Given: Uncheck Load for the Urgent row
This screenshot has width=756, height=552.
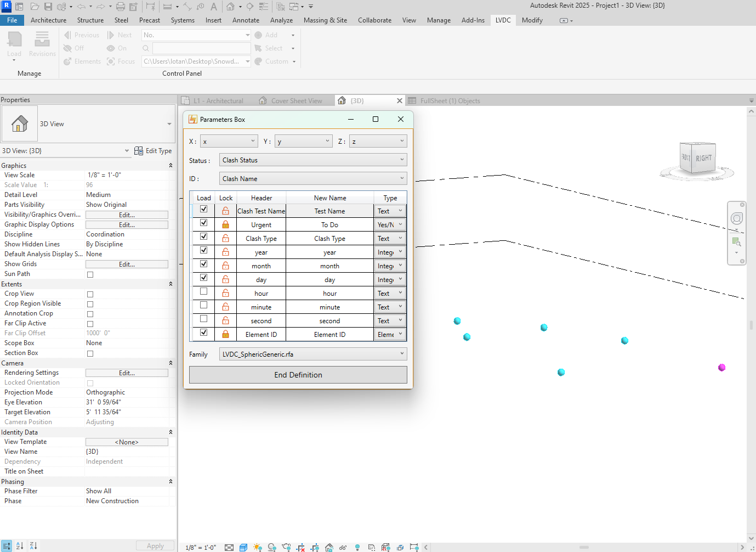Looking at the screenshot, I should pyautogui.click(x=203, y=223).
